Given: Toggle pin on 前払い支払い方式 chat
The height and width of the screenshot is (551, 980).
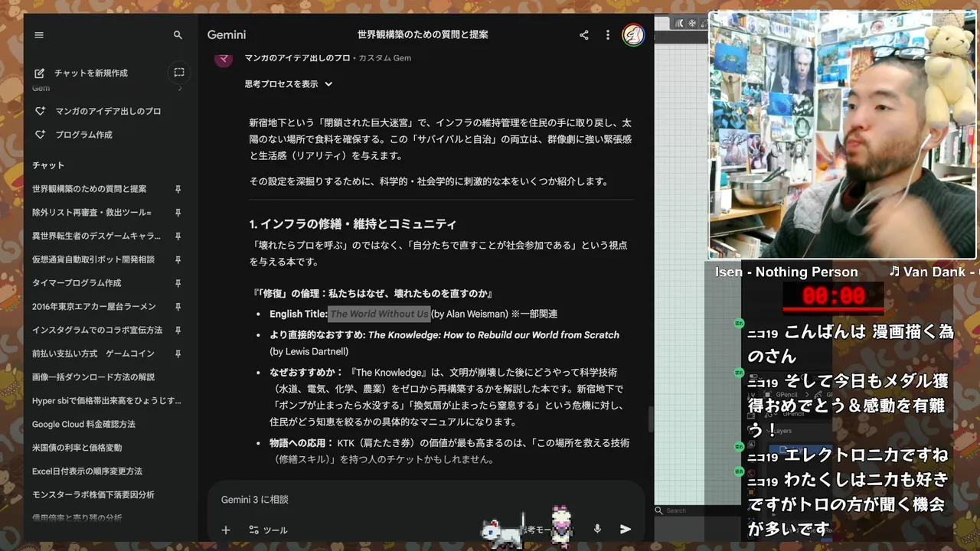Looking at the screenshot, I should (178, 354).
